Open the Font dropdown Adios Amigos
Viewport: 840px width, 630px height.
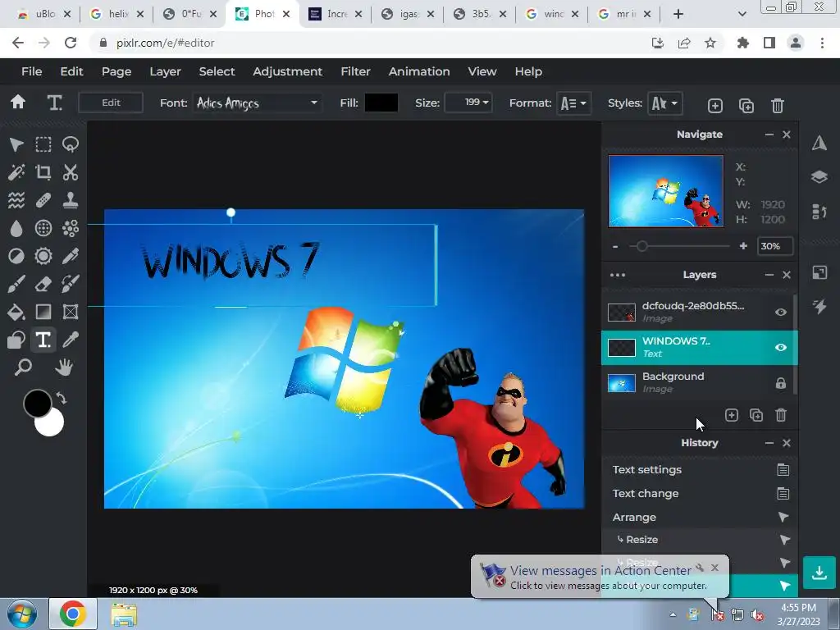tap(257, 103)
